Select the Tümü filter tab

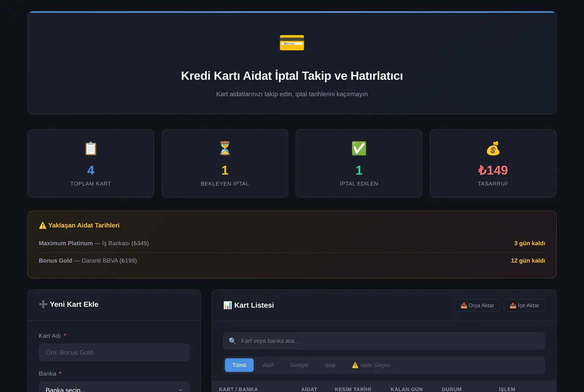tap(239, 365)
